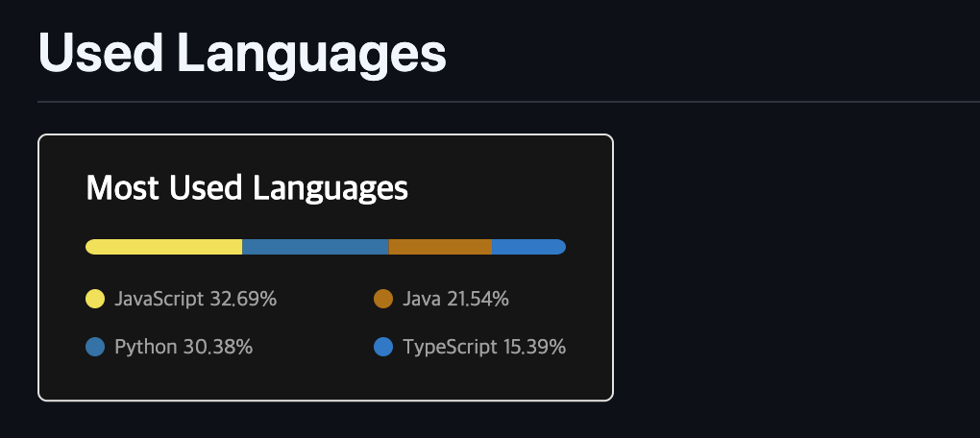Click the TypeScript segment at bar end
The image size is (980, 438).
pos(528,247)
